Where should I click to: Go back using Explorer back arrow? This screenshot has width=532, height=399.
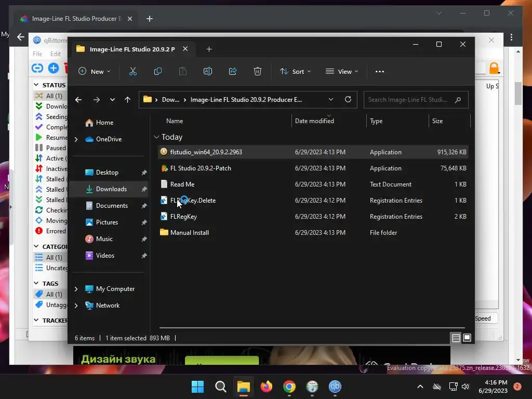[x=78, y=100]
